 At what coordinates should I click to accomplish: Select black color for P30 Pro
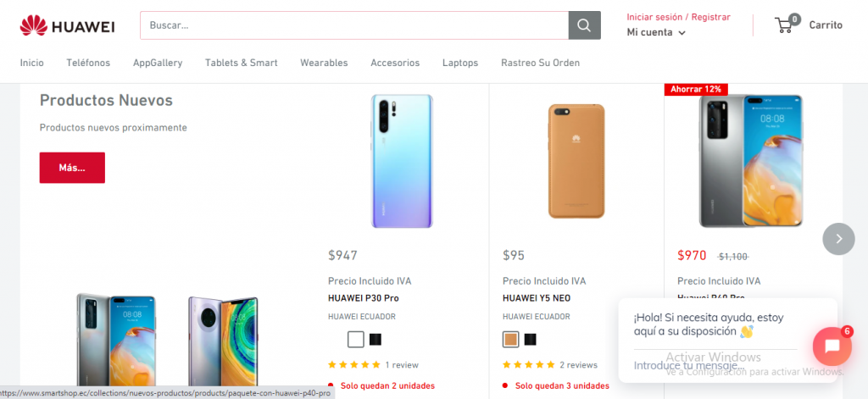[x=376, y=340]
